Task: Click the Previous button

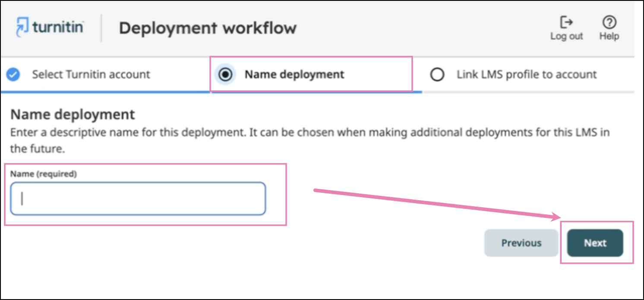Action: (521, 243)
